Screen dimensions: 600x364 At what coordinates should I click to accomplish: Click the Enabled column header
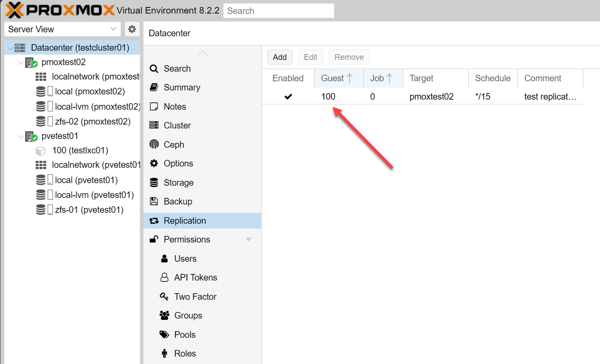pos(288,78)
